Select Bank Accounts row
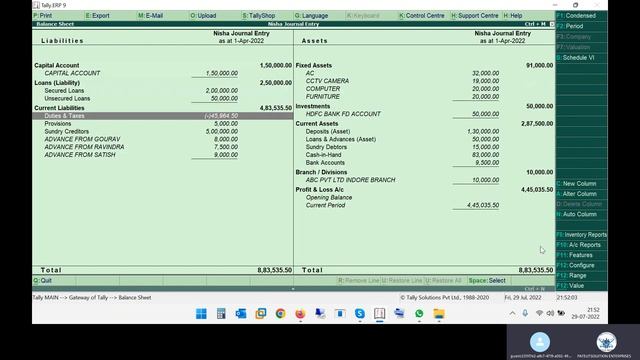The height and width of the screenshot is (360, 640). click(424, 162)
